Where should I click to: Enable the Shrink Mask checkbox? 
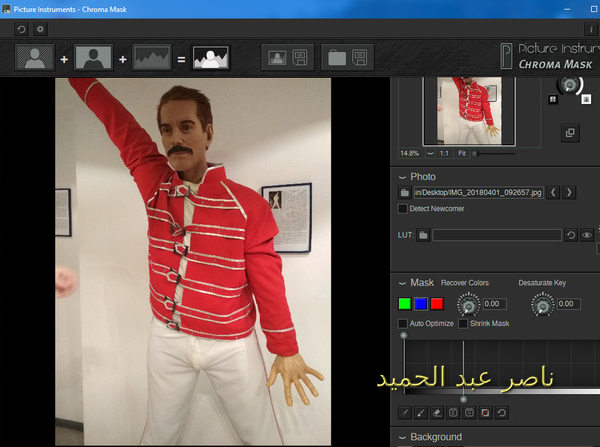(463, 324)
